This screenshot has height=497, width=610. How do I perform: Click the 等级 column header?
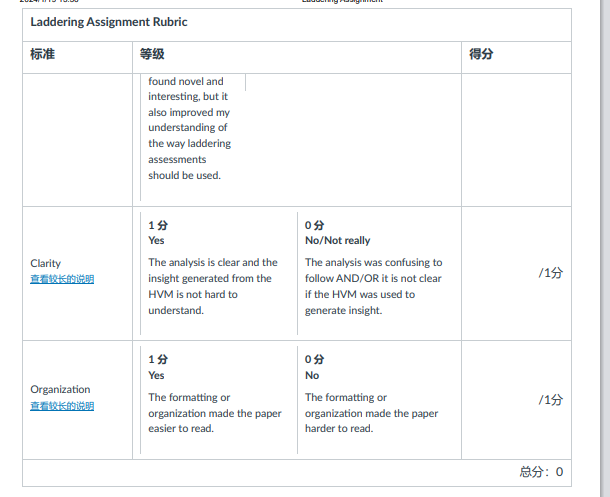click(x=152, y=54)
